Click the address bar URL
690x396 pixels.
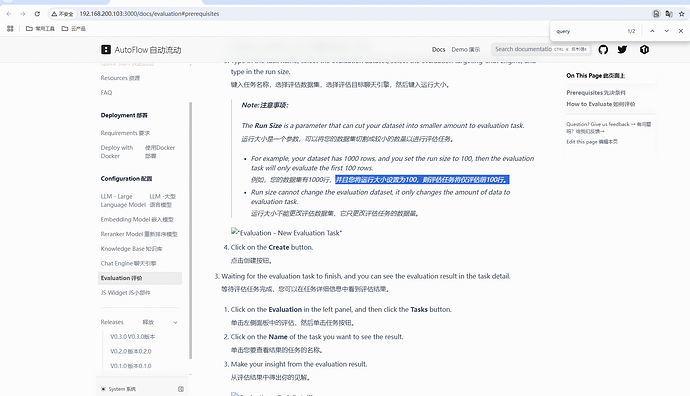click(149, 14)
